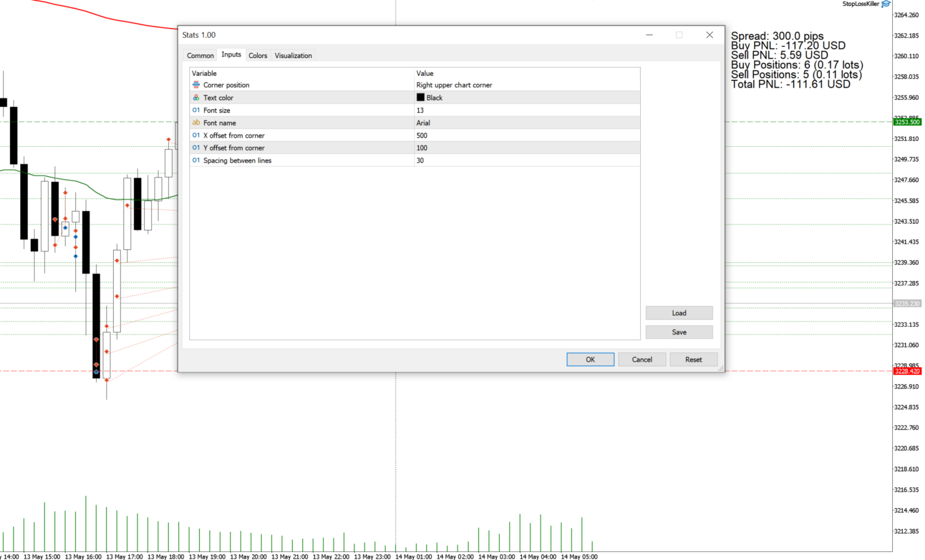925x560 pixels.
Task: Select the Y offset from corner label
Action: (x=234, y=148)
